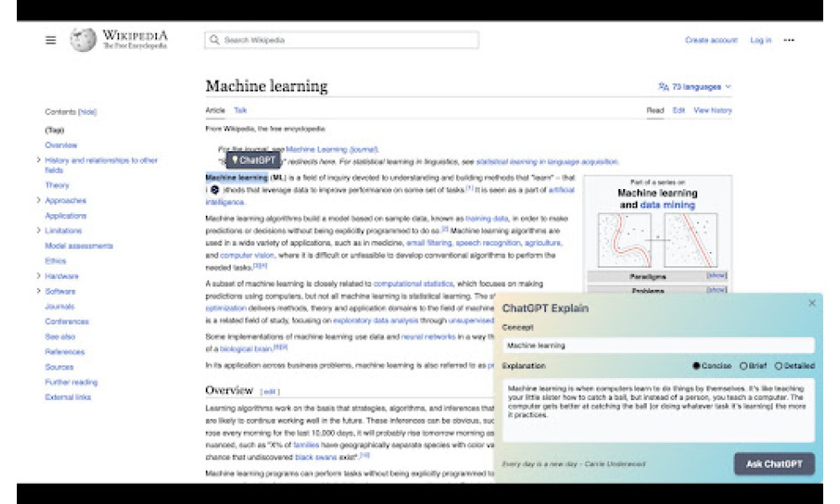
Task: Click the Wikipedia globe logo
Action: tap(83, 39)
